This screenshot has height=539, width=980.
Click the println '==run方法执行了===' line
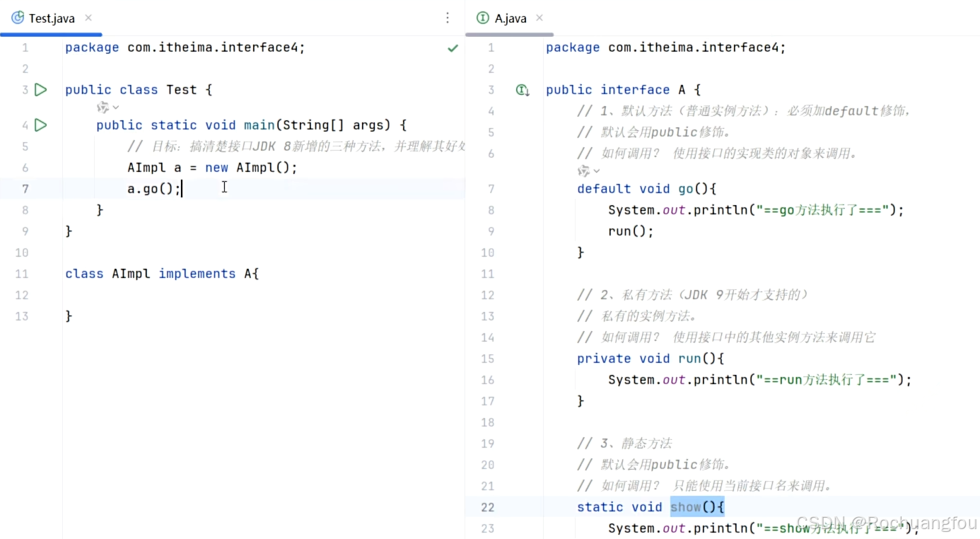pos(760,380)
